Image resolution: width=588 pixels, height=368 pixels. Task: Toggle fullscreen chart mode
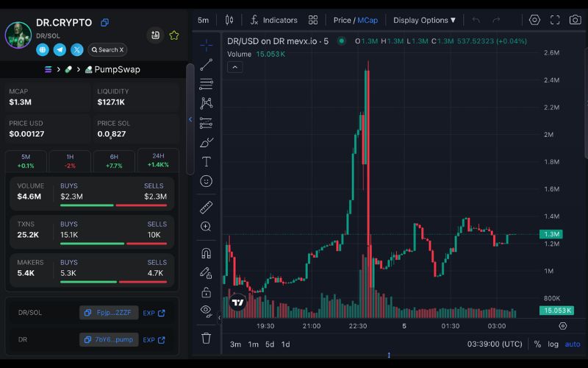tap(555, 20)
